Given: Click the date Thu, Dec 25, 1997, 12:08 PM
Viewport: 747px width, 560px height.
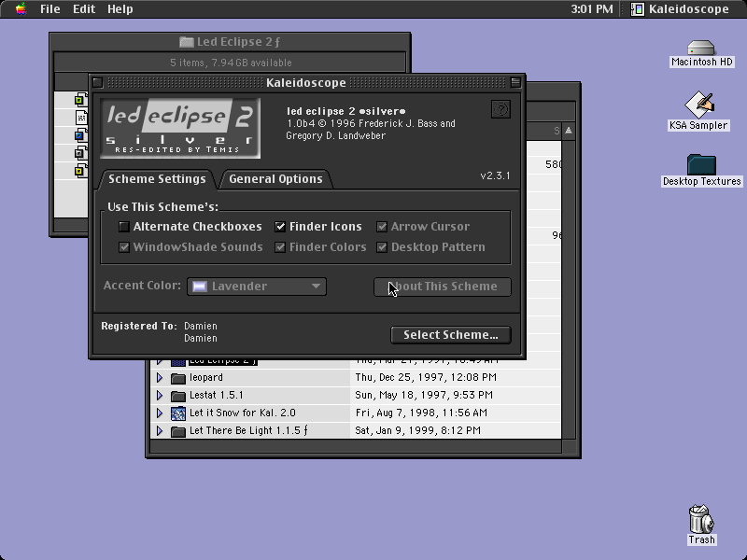Looking at the screenshot, I should point(426,378).
